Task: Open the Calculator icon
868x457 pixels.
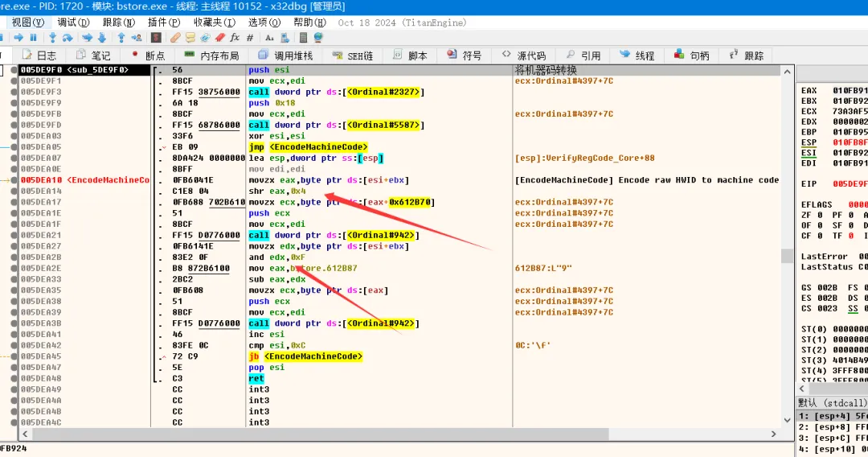Action: [303, 38]
